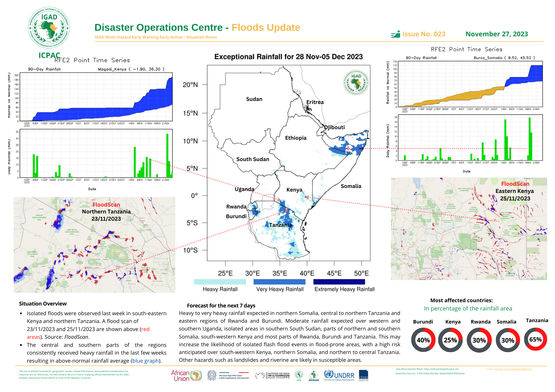The image size is (555, 392).
Task: Click the disaster-risk-management@igad.int contact email
Action: [513, 369]
